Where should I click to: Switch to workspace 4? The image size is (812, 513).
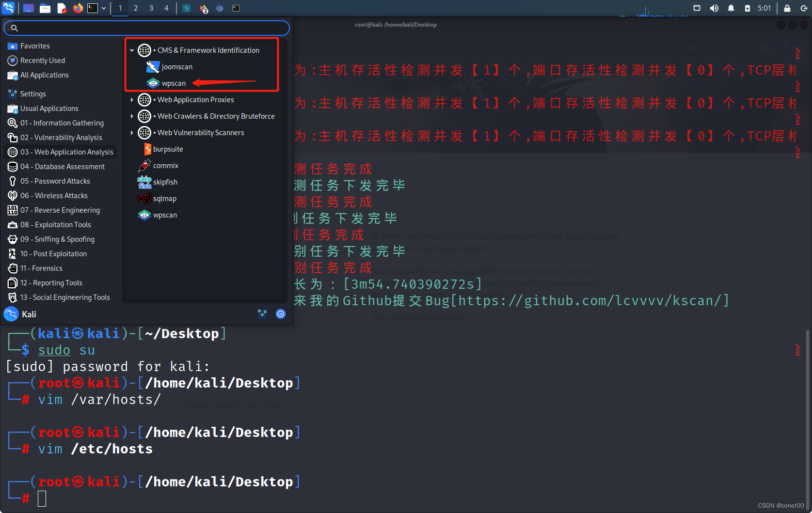coord(166,8)
